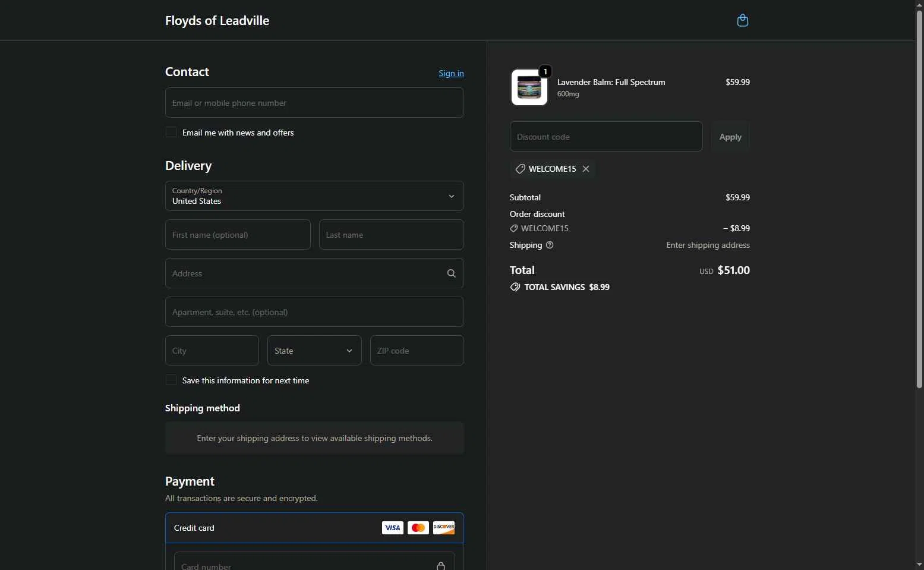Focus the ZIP code field

click(x=417, y=351)
